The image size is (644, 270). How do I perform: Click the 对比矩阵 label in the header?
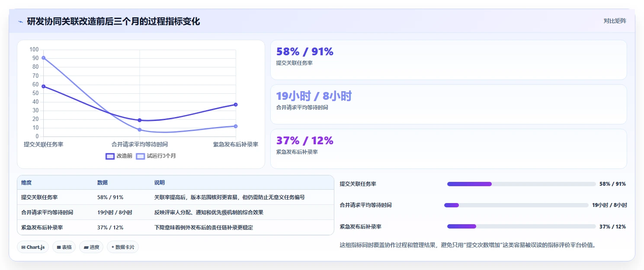click(615, 21)
